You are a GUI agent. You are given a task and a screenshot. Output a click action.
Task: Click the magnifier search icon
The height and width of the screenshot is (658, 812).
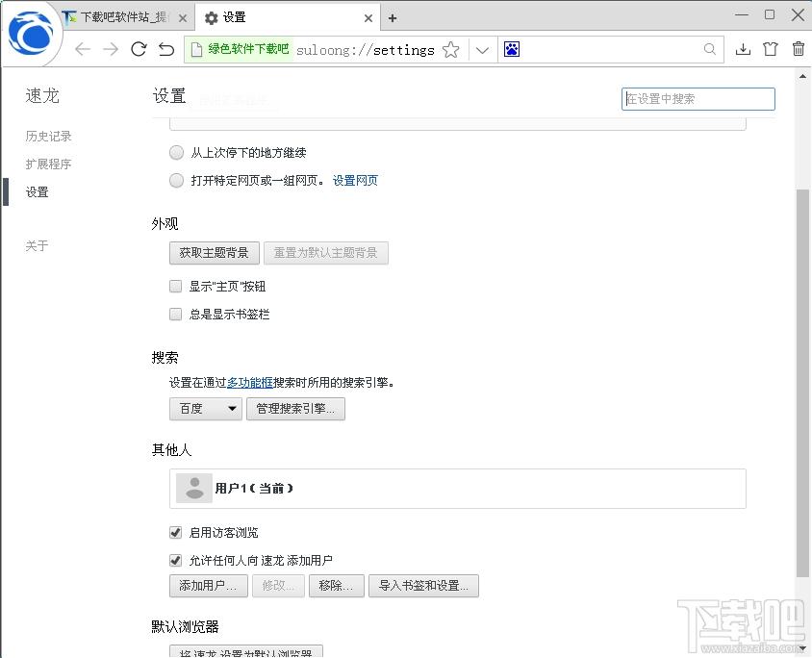(709, 49)
